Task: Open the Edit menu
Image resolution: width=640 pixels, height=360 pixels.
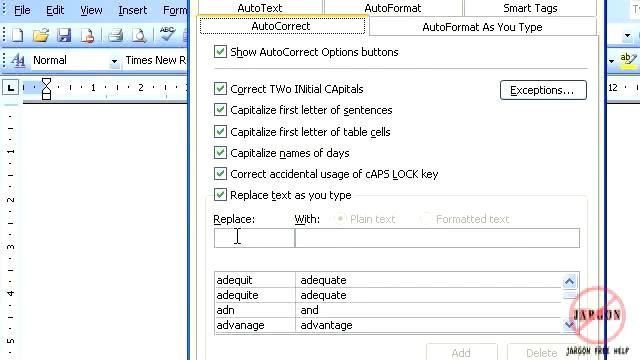Action: [x=55, y=10]
